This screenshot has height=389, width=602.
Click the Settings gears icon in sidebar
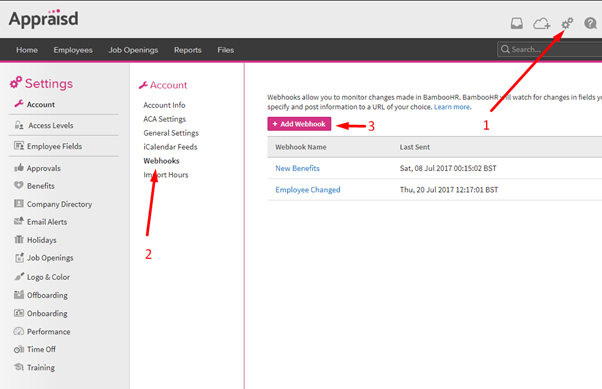[x=16, y=82]
